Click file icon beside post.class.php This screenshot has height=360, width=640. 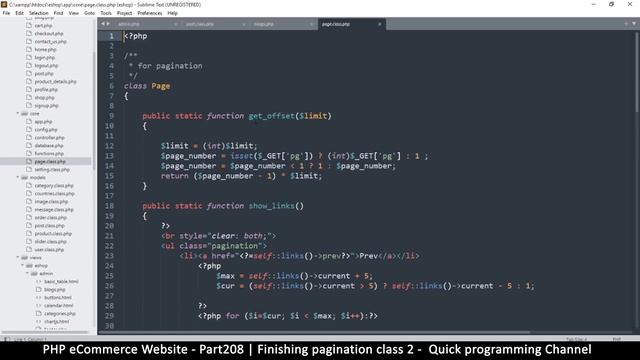click(29, 225)
